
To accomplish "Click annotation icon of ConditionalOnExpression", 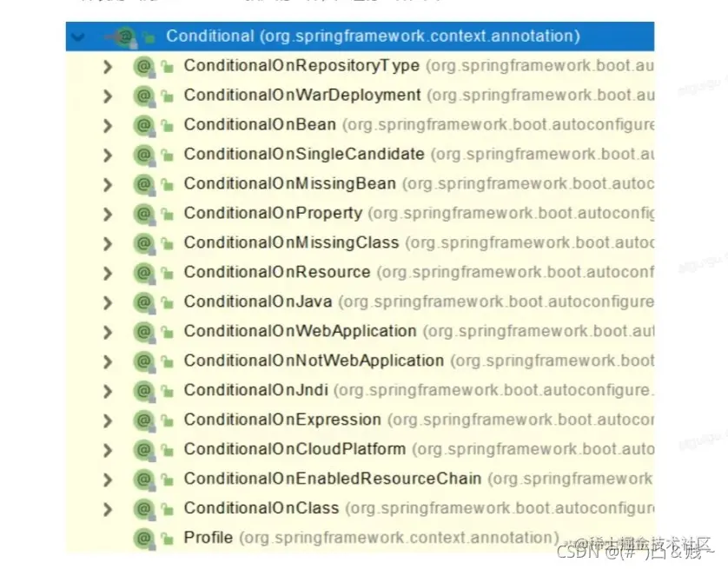I will click(x=144, y=420).
